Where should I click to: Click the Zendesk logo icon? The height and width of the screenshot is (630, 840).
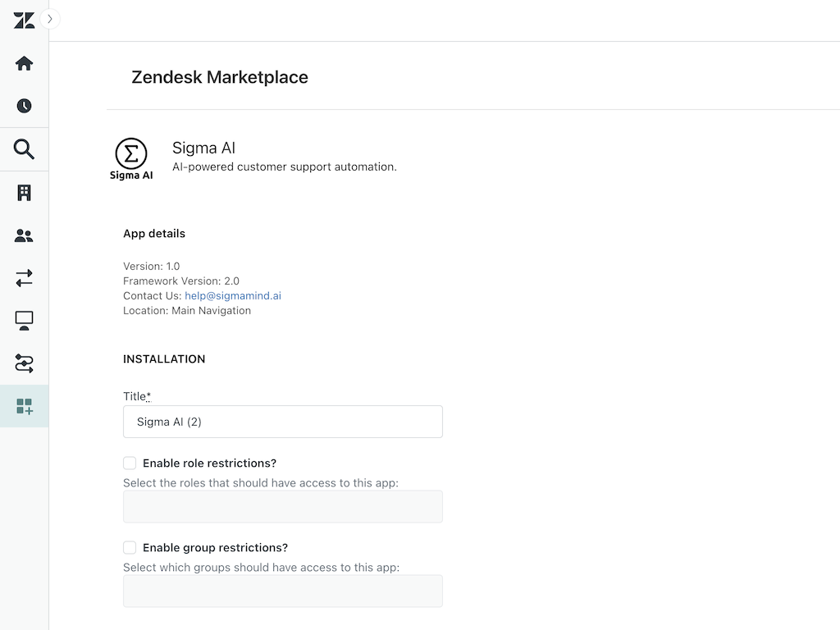[24, 21]
